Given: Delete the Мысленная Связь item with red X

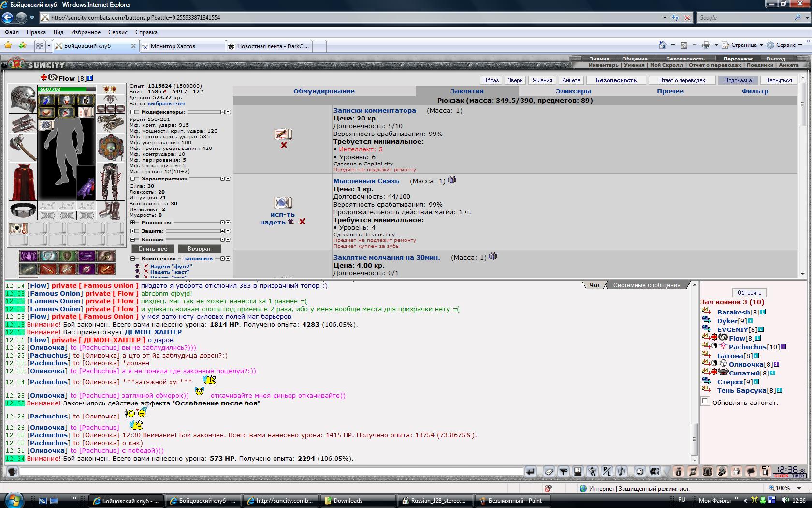Looking at the screenshot, I should pyautogui.click(x=302, y=222).
